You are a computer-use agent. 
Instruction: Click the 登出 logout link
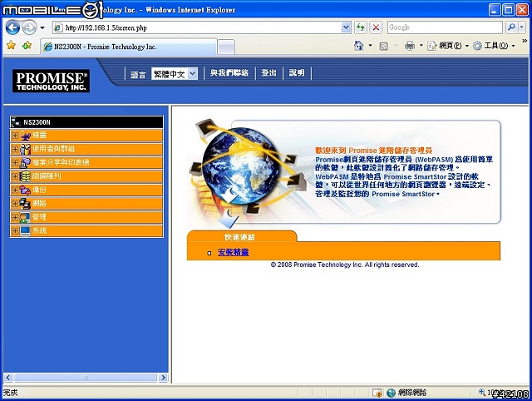268,73
